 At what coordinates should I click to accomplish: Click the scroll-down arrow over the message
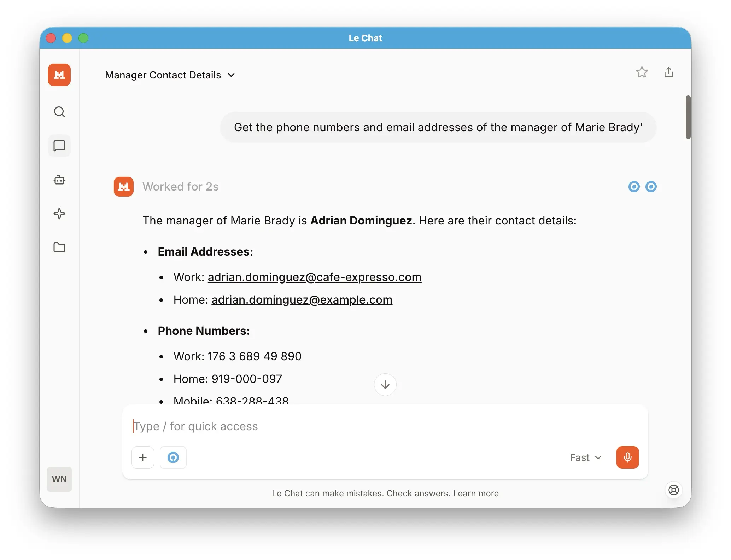(x=385, y=385)
